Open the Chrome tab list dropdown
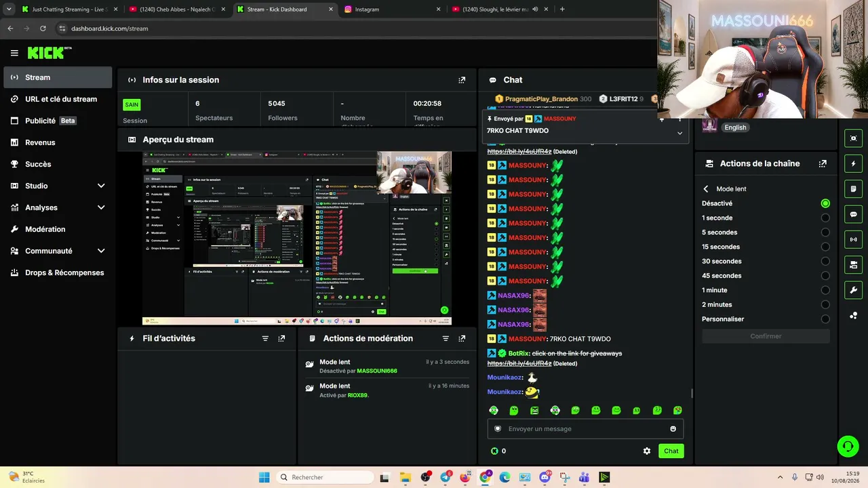Image resolution: width=868 pixels, height=488 pixels. click(x=9, y=9)
